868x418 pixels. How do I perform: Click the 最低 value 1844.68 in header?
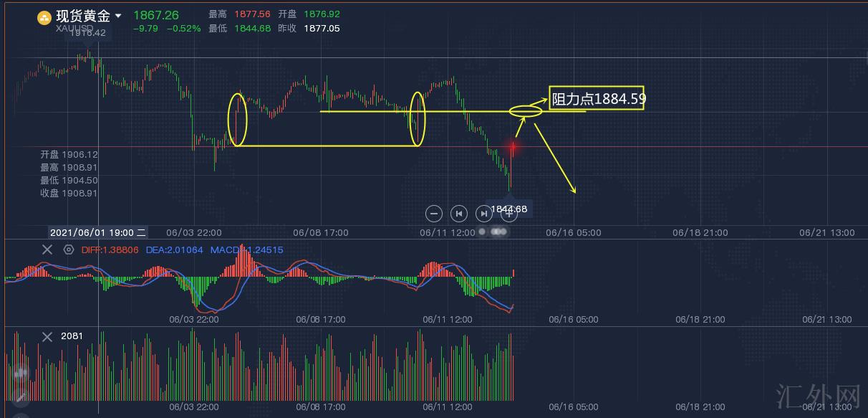(x=254, y=29)
